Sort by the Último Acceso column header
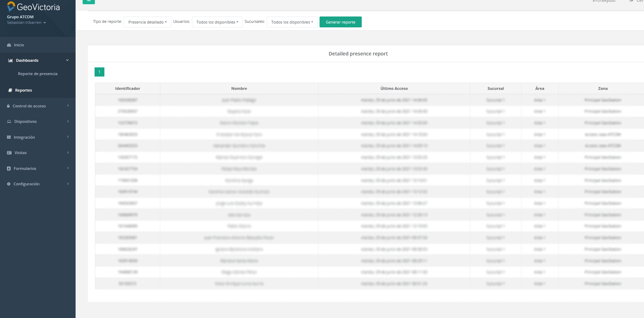Screen dimensions: 644x318 click(x=394, y=88)
